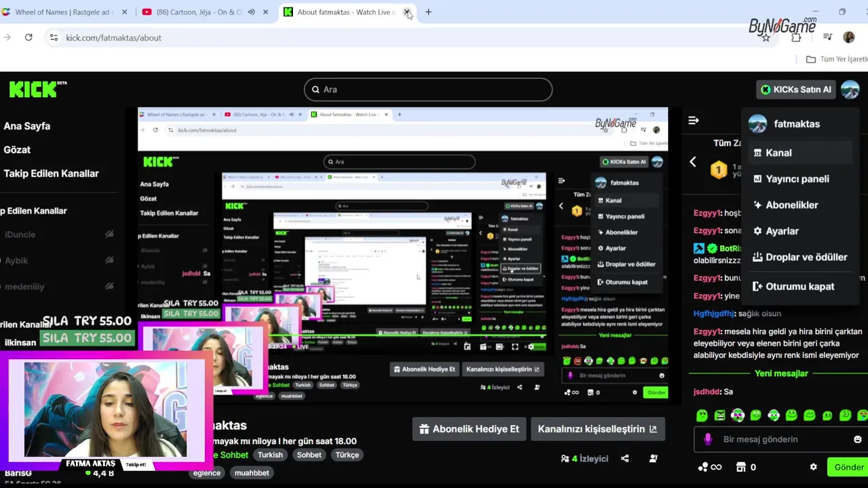The image size is (868, 488).
Task: Click Abonelik Hediye Et button
Action: [x=469, y=429]
